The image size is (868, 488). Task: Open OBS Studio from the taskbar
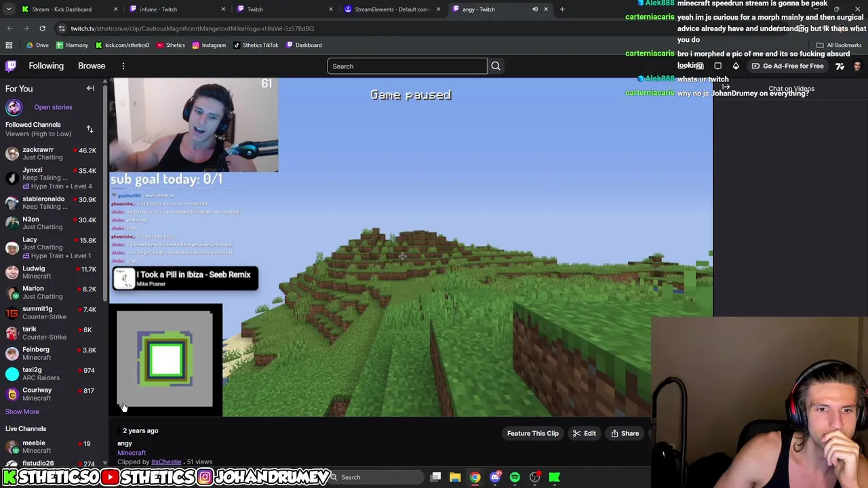[535, 477]
